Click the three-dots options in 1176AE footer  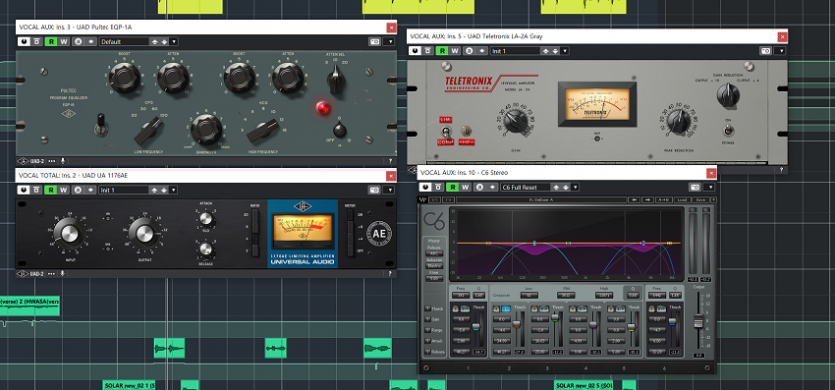[51, 273]
